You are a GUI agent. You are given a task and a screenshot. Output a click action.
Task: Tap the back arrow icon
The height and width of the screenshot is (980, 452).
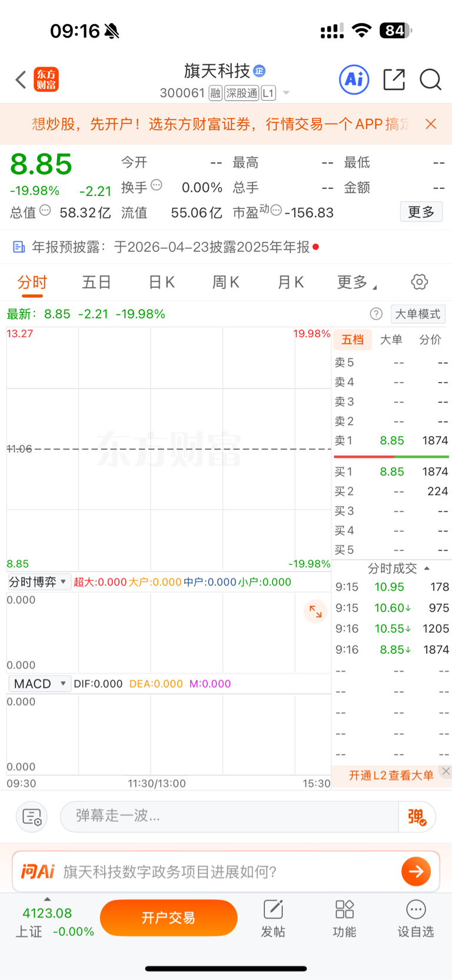[21, 79]
